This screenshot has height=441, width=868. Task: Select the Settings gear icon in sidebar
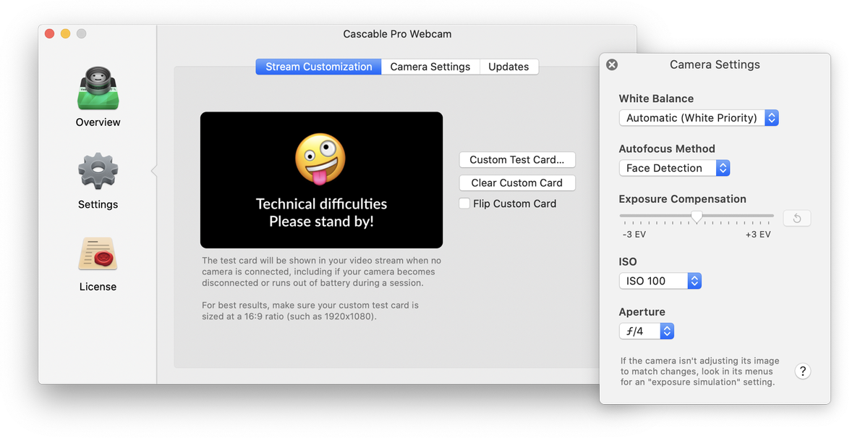98,171
